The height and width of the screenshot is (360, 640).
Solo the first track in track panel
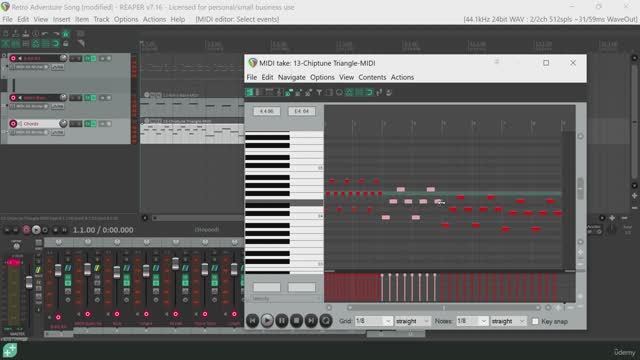pyautogui.click(x=79, y=58)
